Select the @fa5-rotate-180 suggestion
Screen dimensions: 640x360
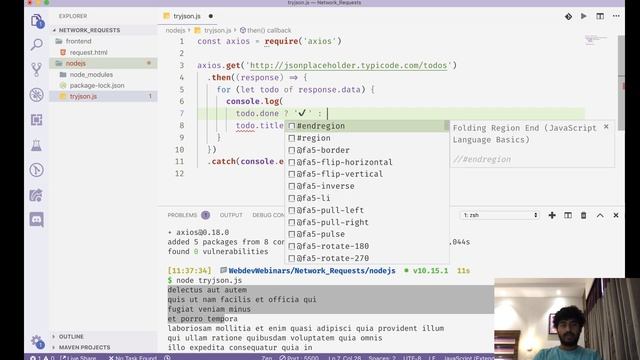click(x=367, y=246)
